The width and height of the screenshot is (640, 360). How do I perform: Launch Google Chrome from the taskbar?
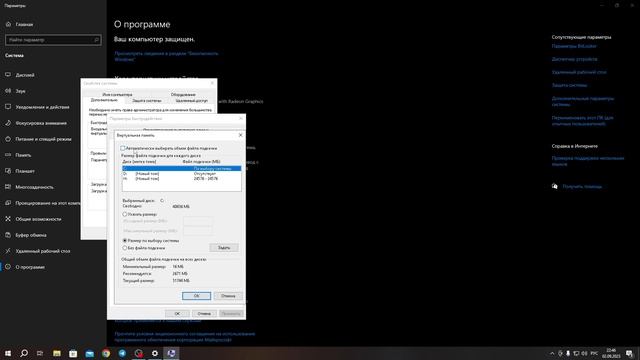tap(106, 353)
